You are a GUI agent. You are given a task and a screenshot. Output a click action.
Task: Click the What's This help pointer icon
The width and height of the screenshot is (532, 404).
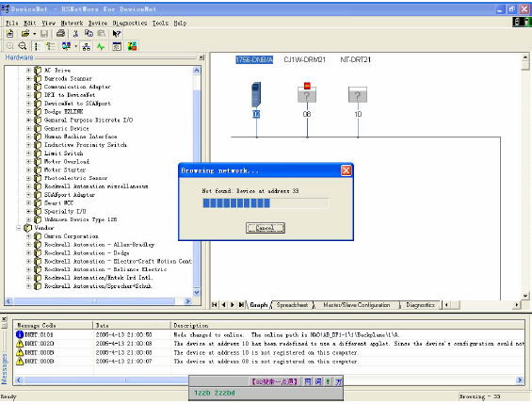coord(117,34)
